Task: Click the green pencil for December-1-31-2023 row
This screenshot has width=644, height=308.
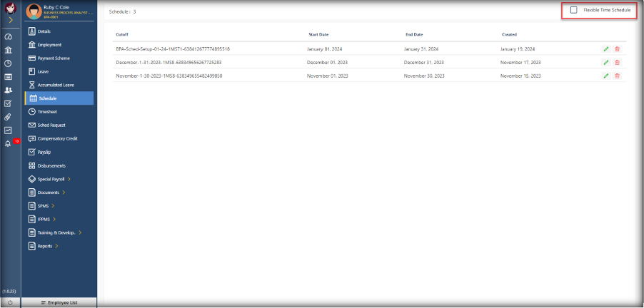Action: 606,62
